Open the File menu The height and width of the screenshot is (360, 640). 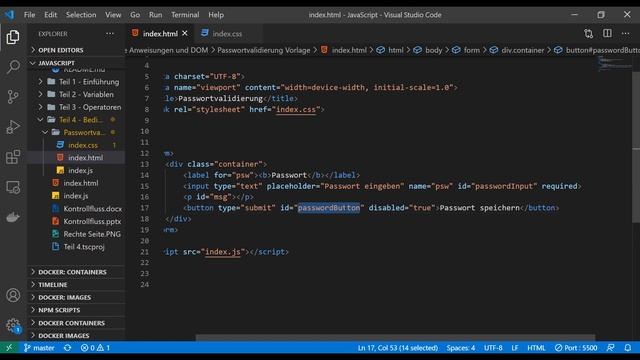point(29,15)
